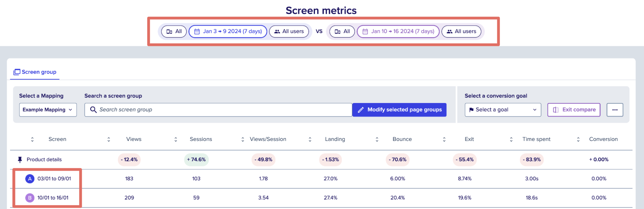Click the +0.00% conversion change value
Screen dimensions: 644x209
[x=599, y=160]
